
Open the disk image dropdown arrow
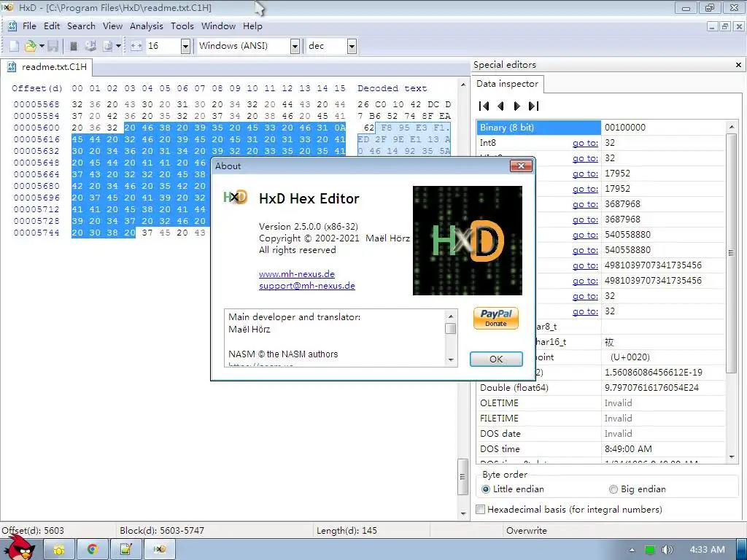tap(118, 46)
